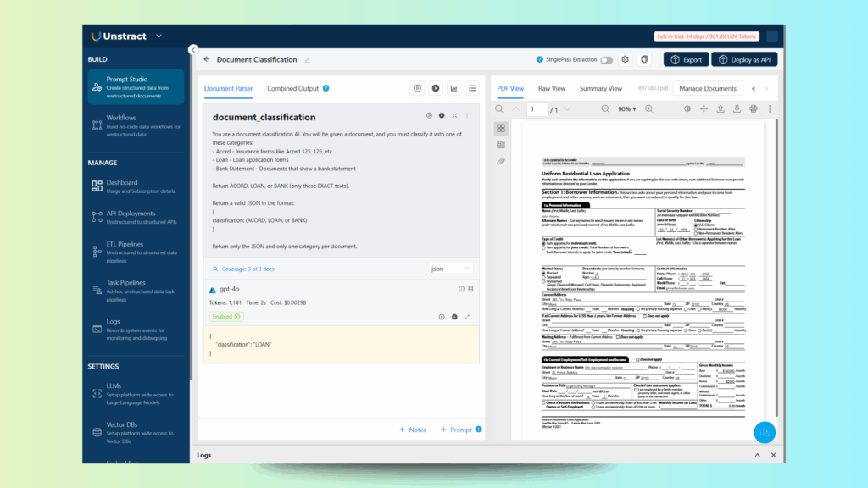868x488 pixels.
Task: Click the Manage Documents button
Action: pyautogui.click(x=709, y=88)
